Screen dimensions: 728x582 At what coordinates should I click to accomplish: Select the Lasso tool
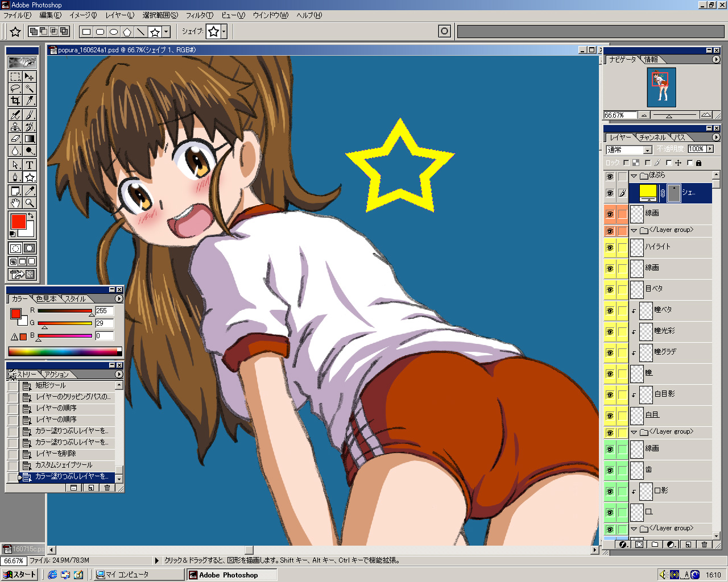(15, 89)
